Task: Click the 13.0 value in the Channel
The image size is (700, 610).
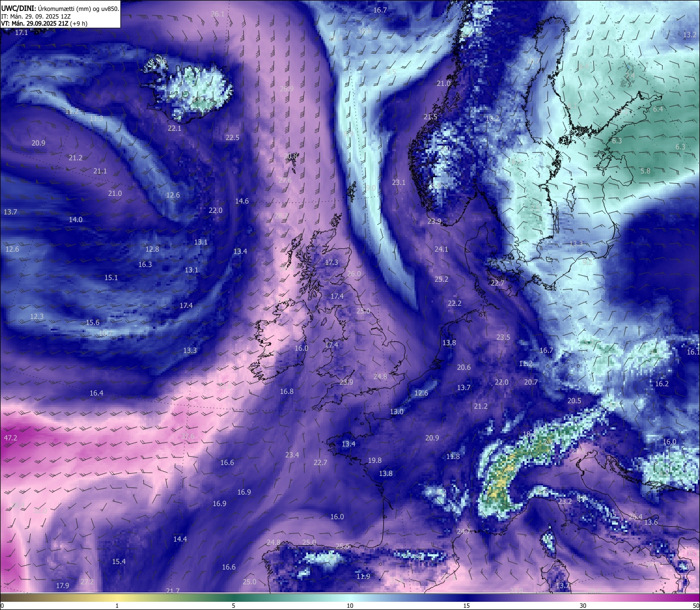Action: pos(396,411)
